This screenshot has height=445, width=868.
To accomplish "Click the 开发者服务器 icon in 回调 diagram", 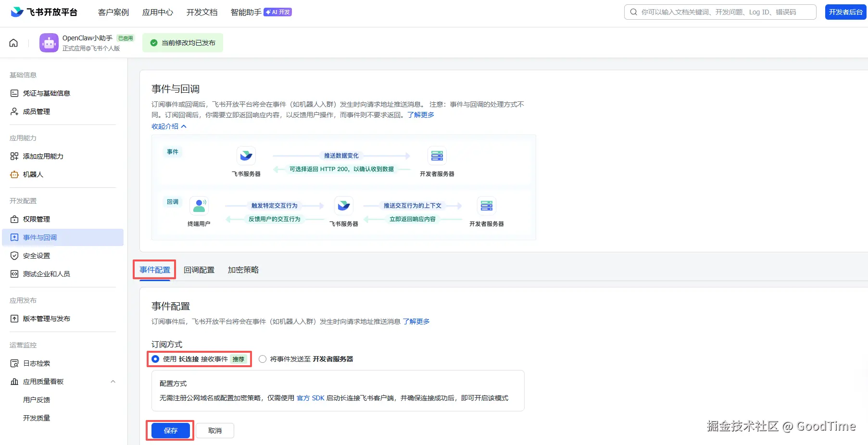I will (487, 206).
